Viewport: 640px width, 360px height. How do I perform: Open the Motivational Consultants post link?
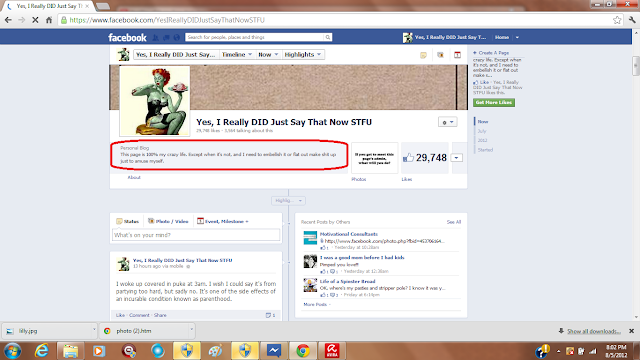[349, 234]
